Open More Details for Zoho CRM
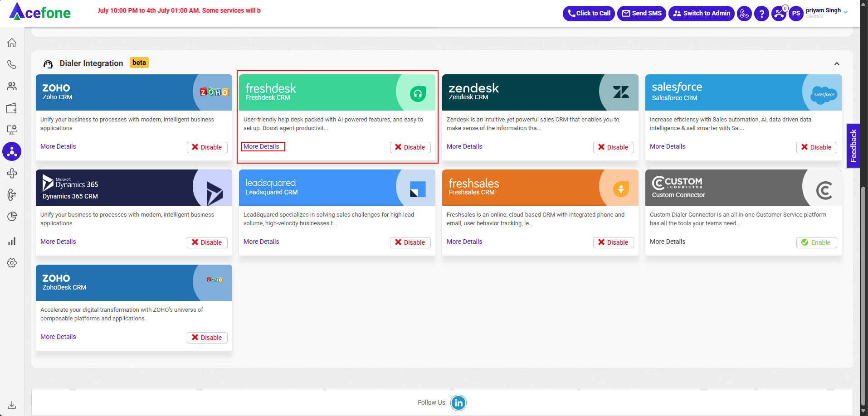The image size is (868, 416). point(58,146)
